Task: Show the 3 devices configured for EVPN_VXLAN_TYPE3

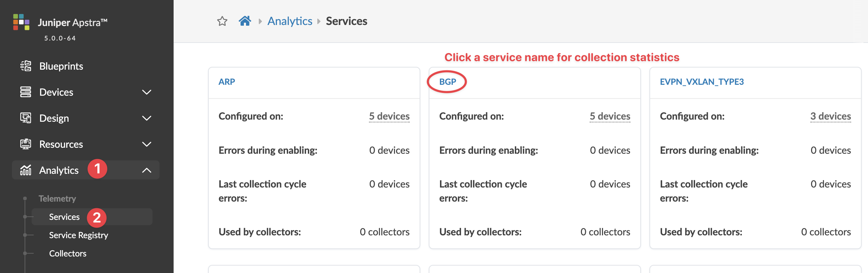Action: [x=830, y=116]
